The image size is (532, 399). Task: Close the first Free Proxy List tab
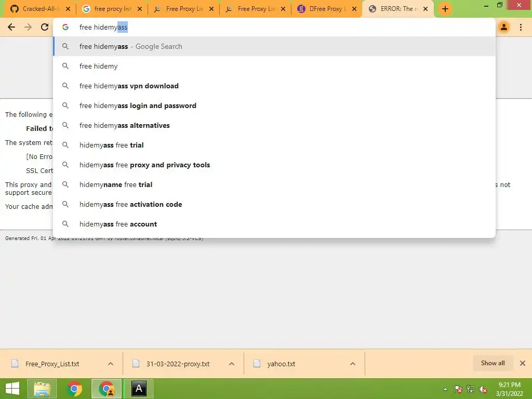click(211, 9)
